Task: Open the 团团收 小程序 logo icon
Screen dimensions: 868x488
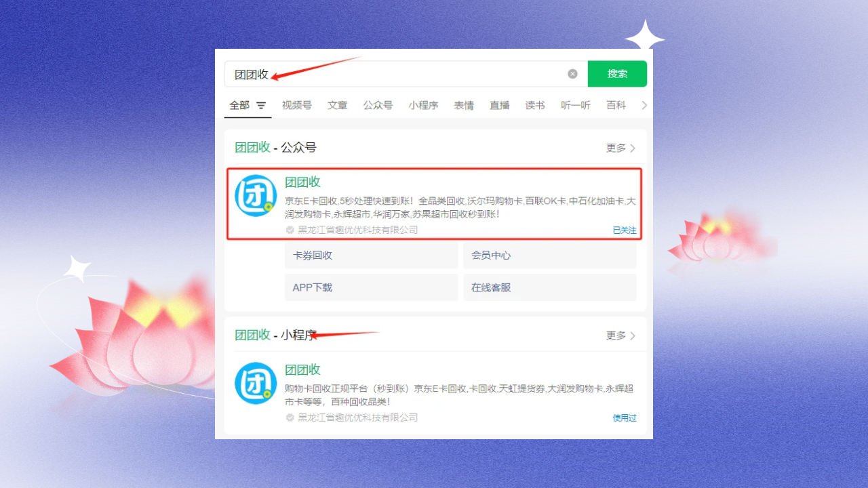Action: pyautogui.click(x=256, y=384)
